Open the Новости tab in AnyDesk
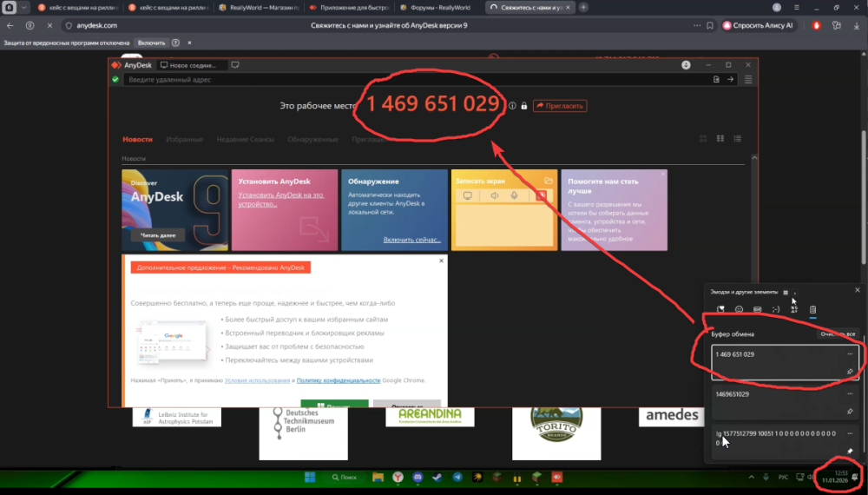This screenshot has width=868, height=495. pos(137,140)
